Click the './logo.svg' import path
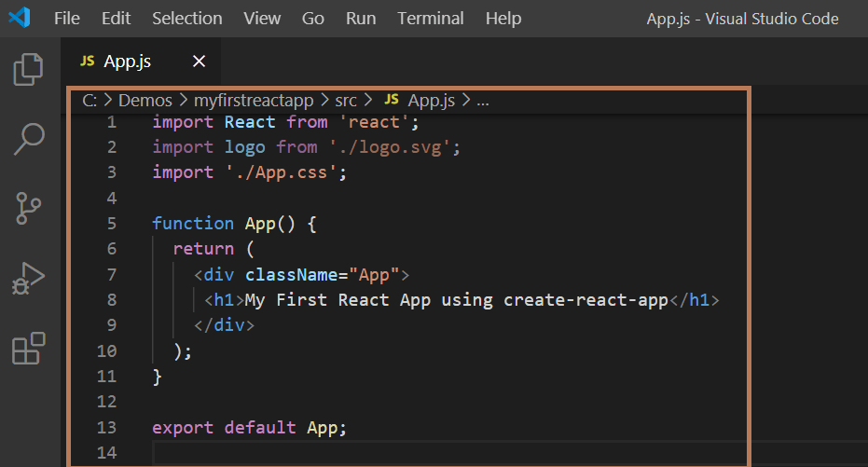Screen dimensions: 868x467 pyautogui.click(x=391, y=147)
